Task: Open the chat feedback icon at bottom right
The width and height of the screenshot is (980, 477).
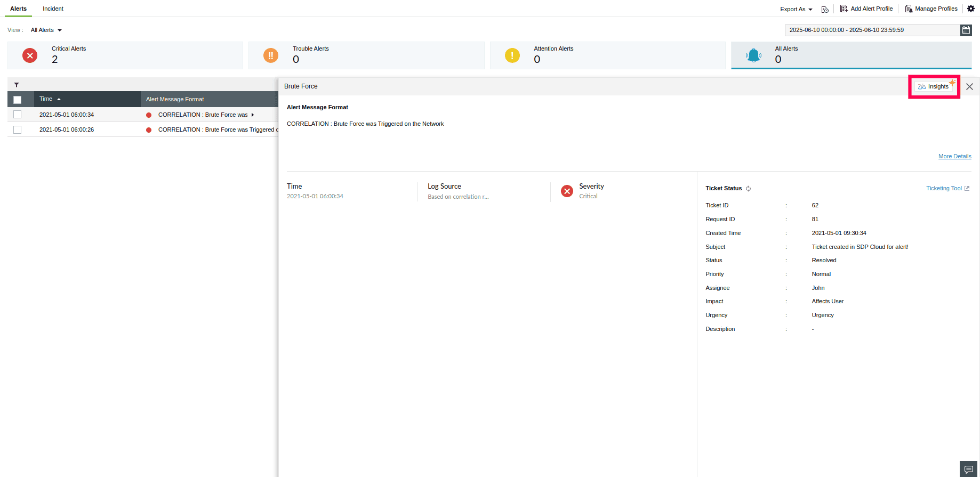Action: (968, 469)
